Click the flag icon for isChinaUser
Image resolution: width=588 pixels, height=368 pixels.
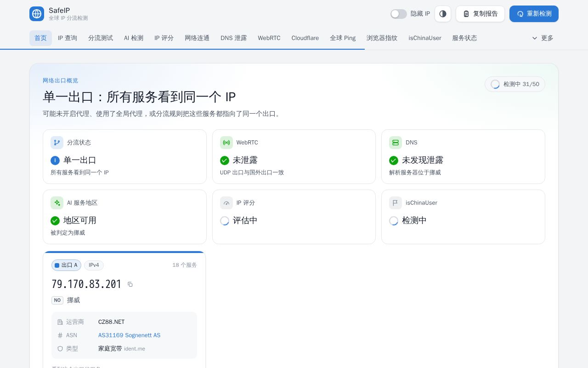pyautogui.click(x=396, y=203)
